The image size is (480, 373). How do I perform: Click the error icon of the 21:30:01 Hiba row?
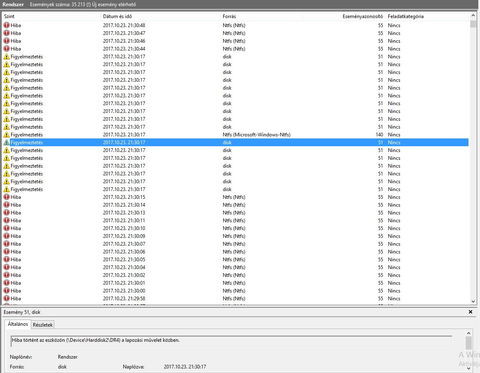6,283
